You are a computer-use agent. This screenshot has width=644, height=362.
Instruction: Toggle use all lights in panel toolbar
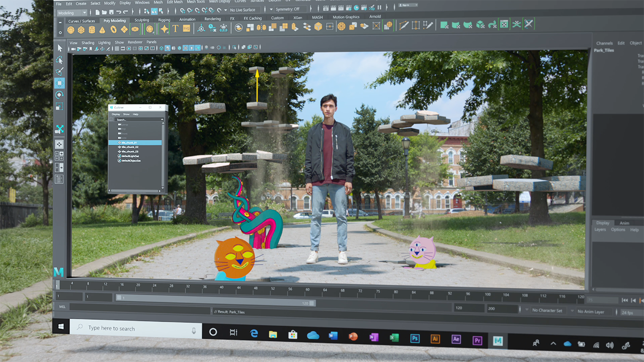click(192, 48)
